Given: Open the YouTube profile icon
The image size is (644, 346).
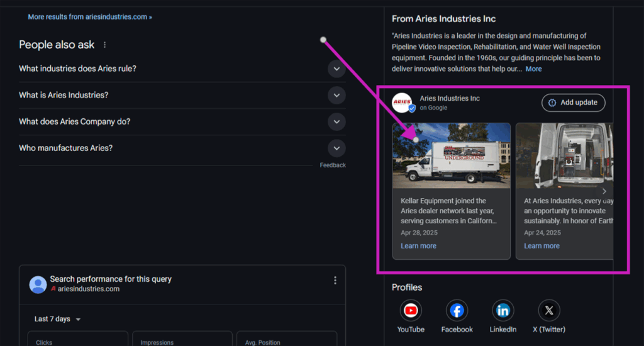Looking at the screenshot, I should [x=411, y=311].
